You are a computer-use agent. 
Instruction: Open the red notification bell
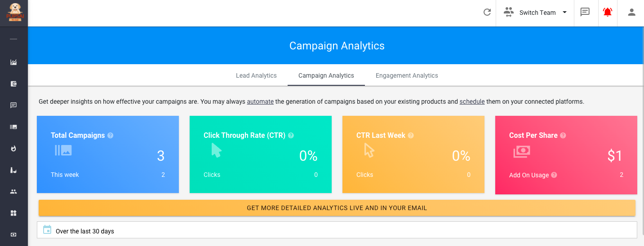(608, 13)
